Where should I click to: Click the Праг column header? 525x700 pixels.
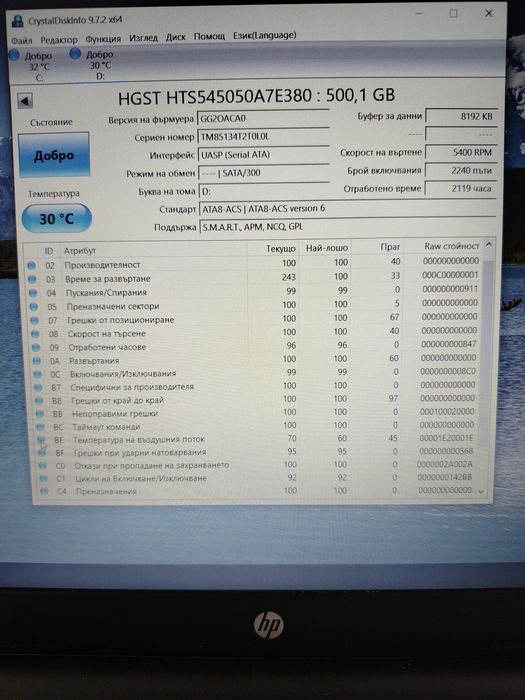(x=390, y=246)
